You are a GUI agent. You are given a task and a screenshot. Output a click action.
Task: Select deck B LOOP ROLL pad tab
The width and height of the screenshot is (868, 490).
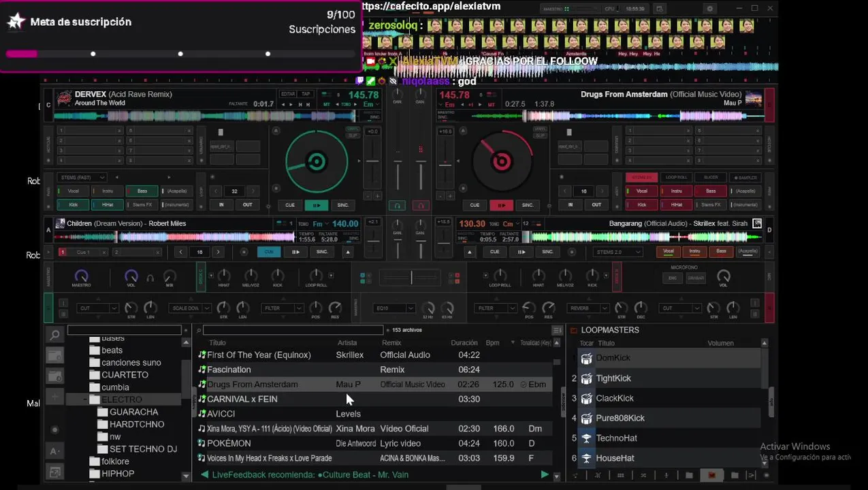pos(676,178)
